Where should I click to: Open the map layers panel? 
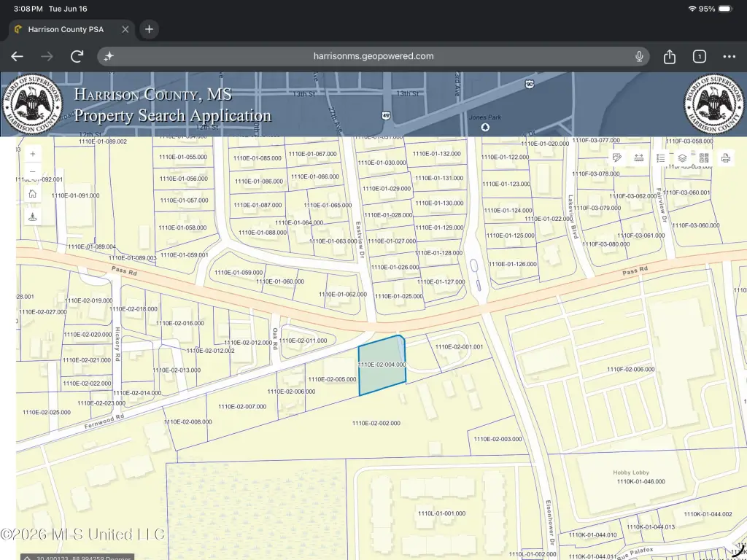682,157
